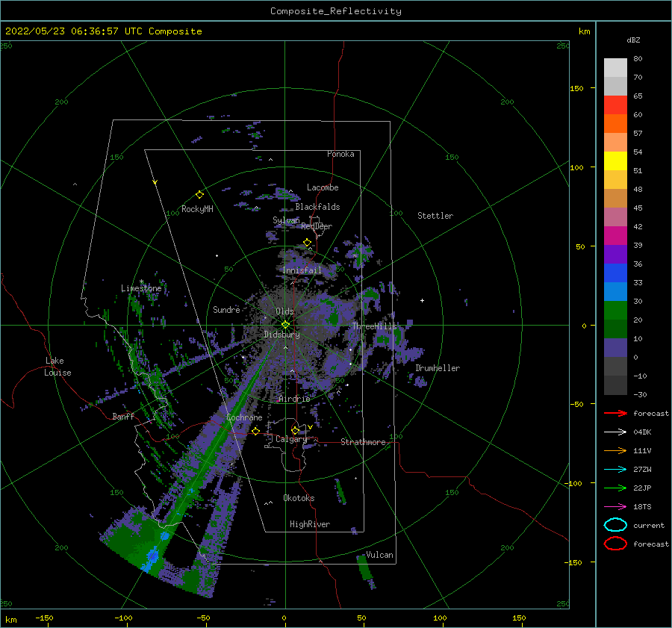This screenshot has height=628, width=672.
Task: Click the red forecast ellipse in legend
Action: click(x=615, y=544)
